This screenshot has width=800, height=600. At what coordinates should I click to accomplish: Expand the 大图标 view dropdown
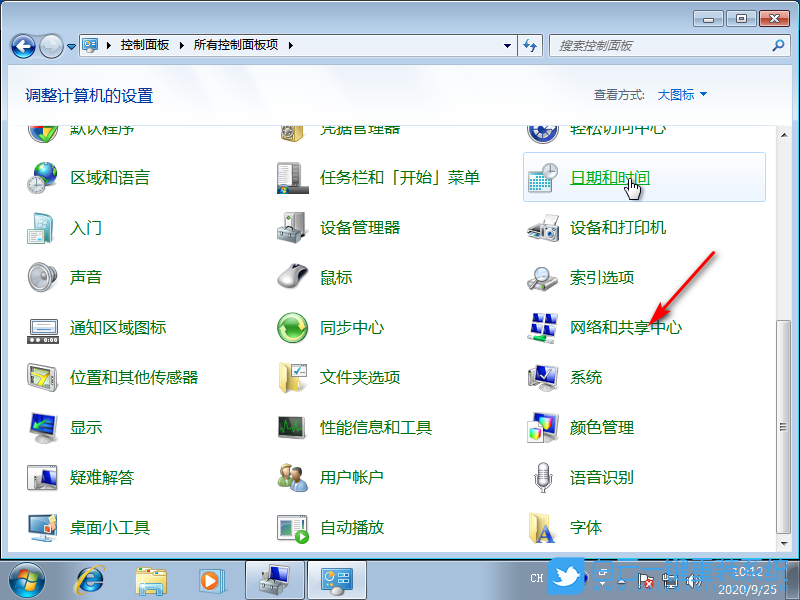pyautogui.click(x=681, y=94)
